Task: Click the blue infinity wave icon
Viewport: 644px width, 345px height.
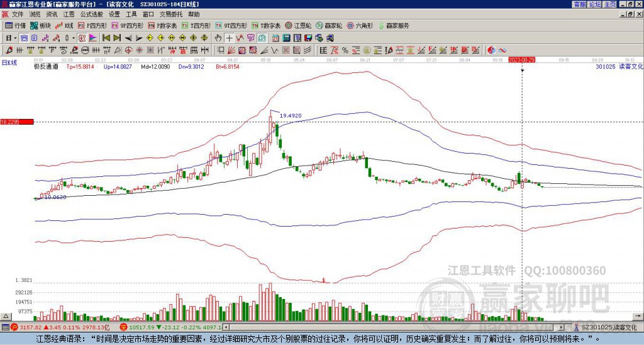Action: (502, 50)
